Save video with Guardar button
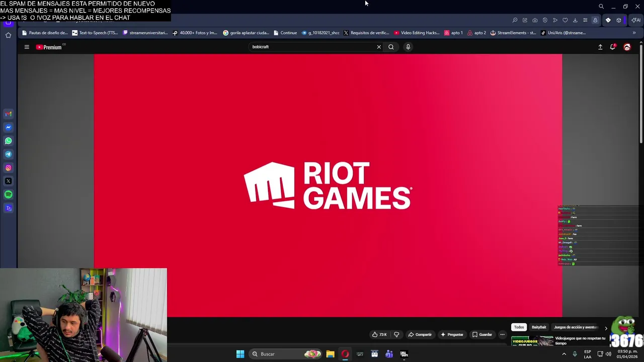 coord(482,335)
